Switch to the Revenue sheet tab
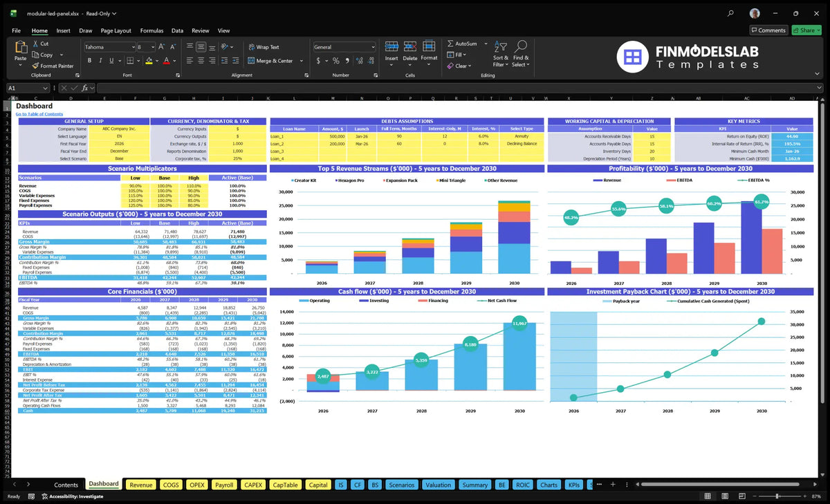 (141, 485)
